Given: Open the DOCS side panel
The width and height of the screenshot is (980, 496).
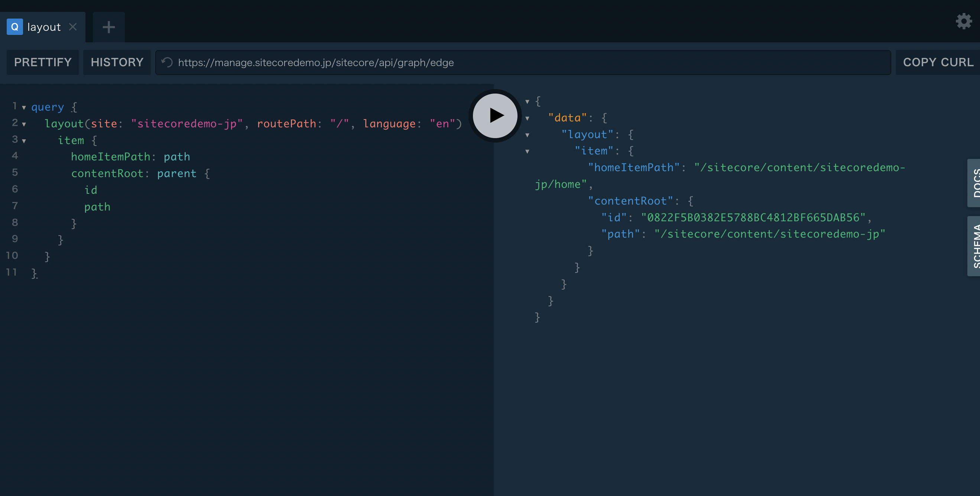Looking at the screenshot, I should (x=974, y=183).
